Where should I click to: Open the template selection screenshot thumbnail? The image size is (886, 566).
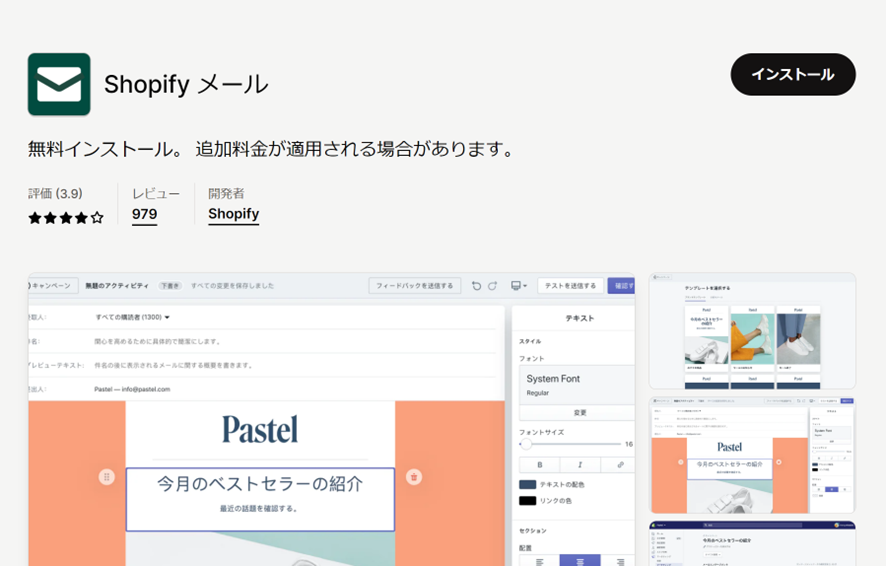pos(752,330)
